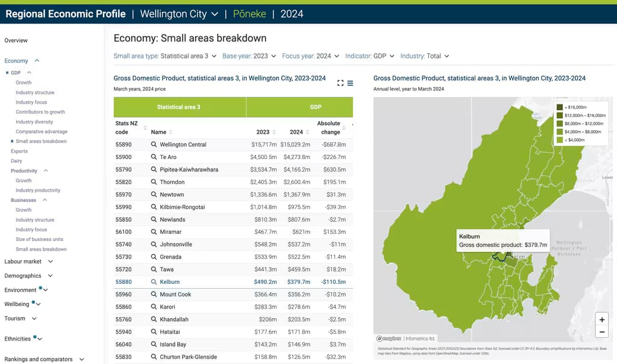Open Industry diversity under GDP
The width and height of the screenshot is (617, 364).
coord(34,122)
